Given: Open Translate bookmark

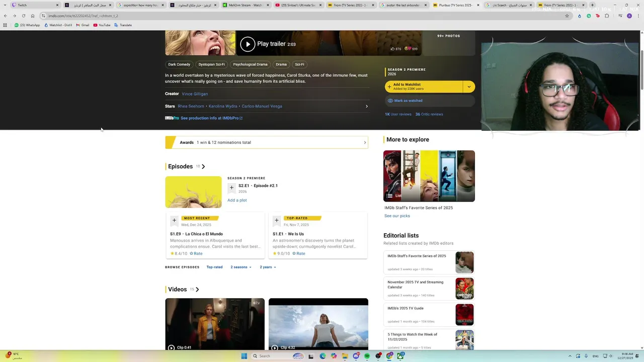Looking at the screenshot, I should point(123,25).
